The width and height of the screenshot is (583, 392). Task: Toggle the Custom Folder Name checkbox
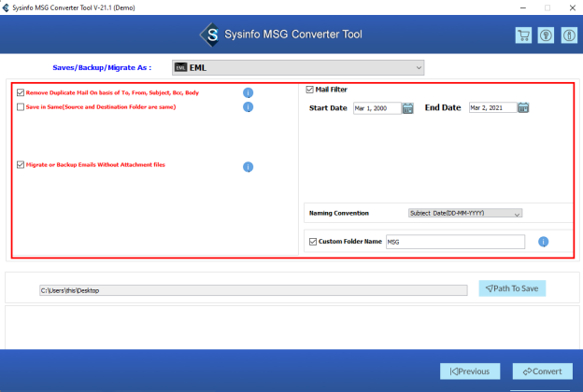click(x=313, y=242)
